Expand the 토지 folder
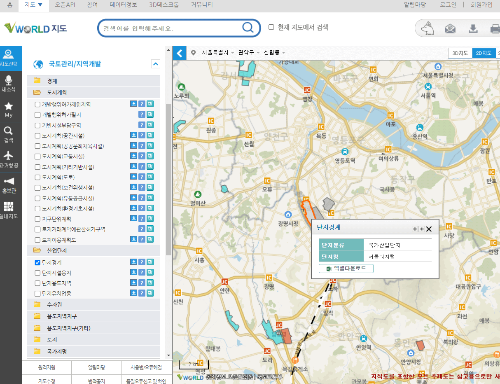500x384 pixels. point(93,339)
